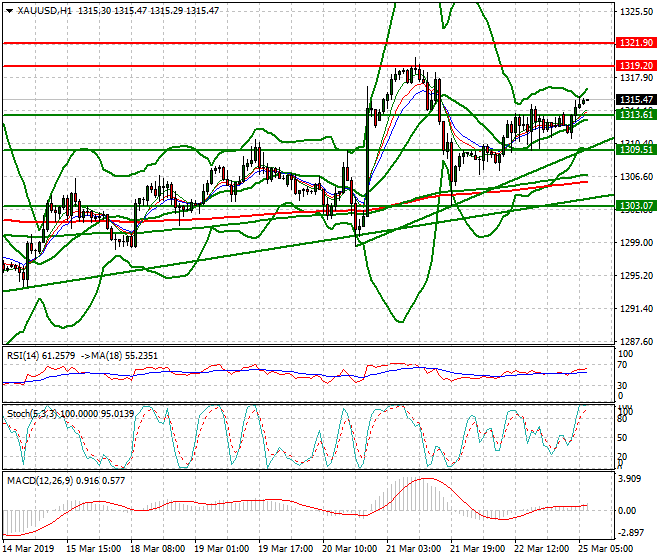Viewport: 660px width, 560px height.
Task: Click the RSI scale level 30
Action: tap(622, 385)
